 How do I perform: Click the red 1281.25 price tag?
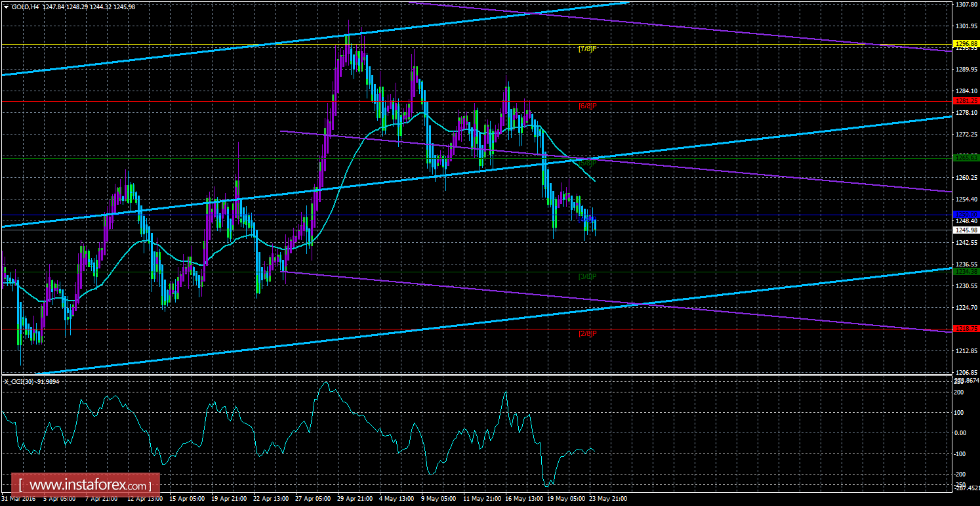click(x=966, y=101)
